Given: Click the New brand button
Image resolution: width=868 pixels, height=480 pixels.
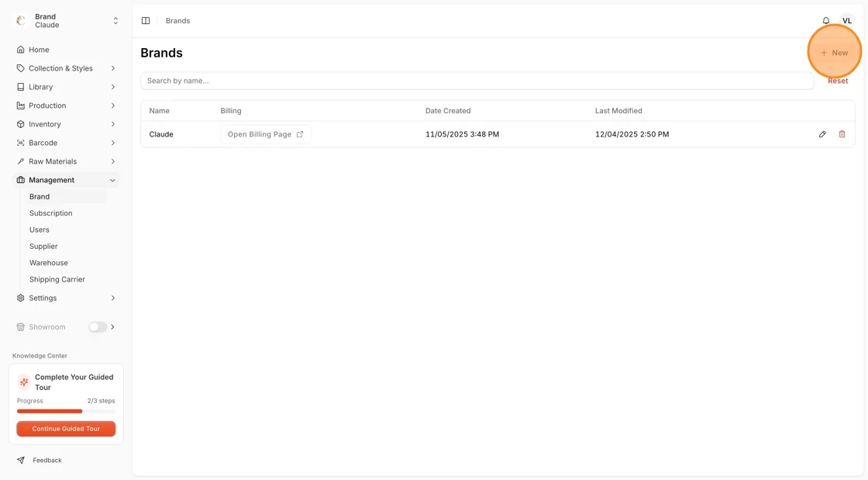Looking at the screenshot, I should pos(834,53).
